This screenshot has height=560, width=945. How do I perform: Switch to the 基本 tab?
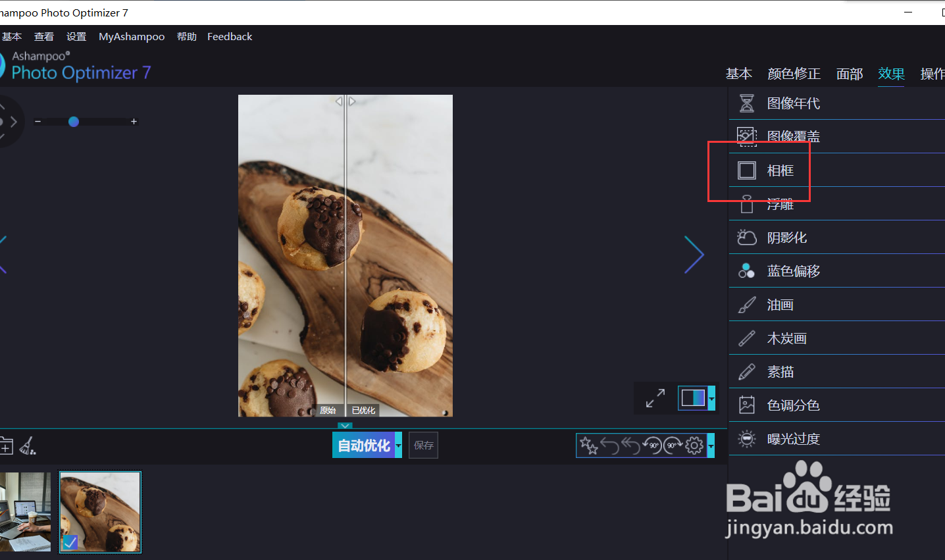pos(739,74)
